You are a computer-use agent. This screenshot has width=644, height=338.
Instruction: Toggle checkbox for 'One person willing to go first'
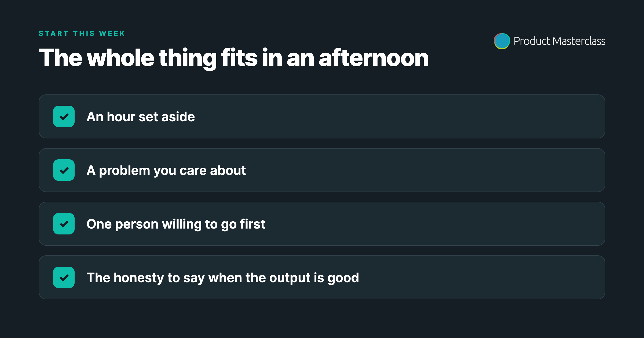coord(64,224)
